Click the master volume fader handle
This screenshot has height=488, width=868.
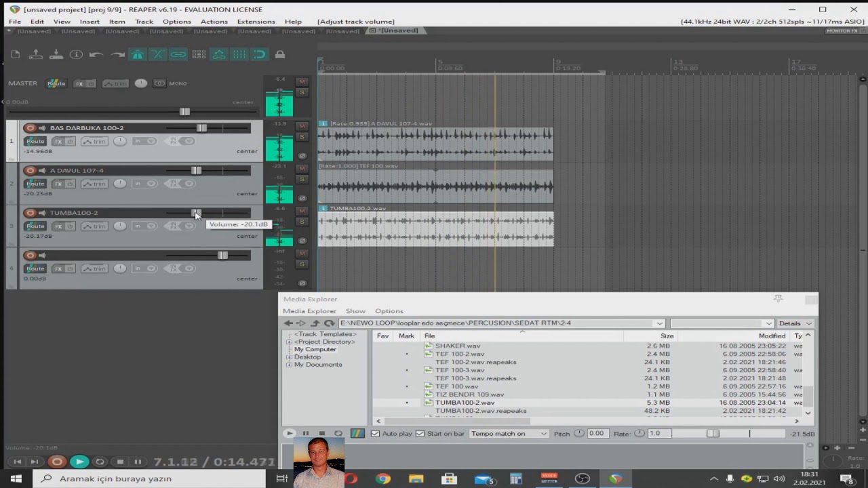(184, 112)
